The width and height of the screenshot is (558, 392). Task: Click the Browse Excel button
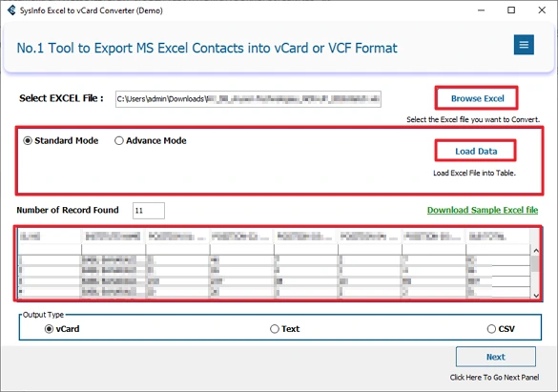(x=477, y=98)
